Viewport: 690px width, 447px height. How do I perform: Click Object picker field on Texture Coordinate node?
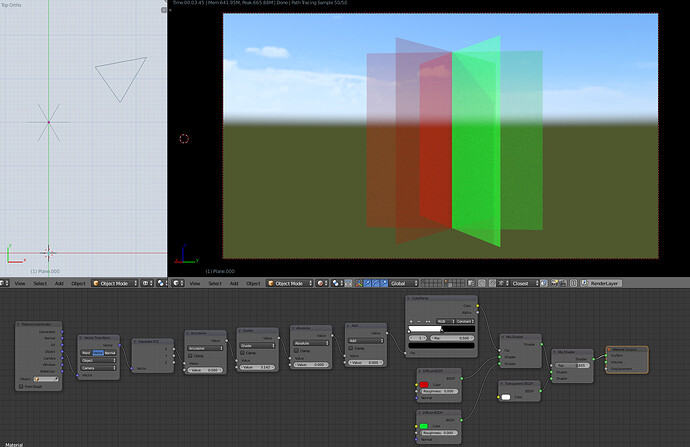[46, 379]
